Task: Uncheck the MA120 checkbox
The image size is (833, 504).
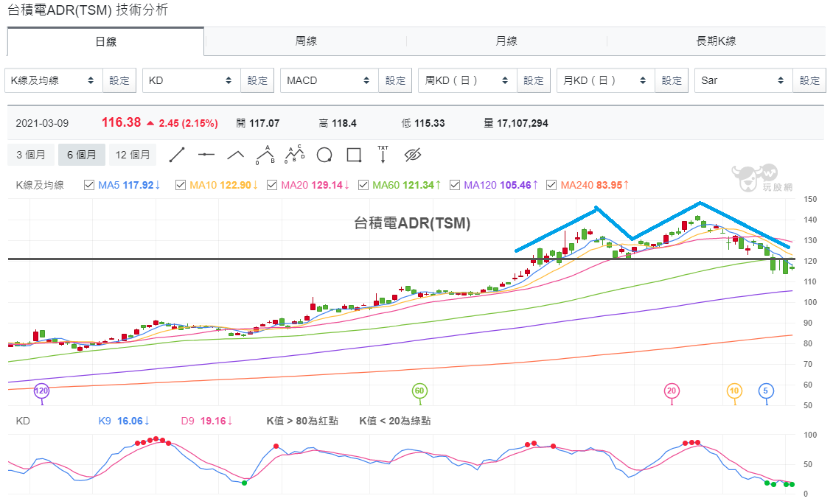Action: [455, 185]
